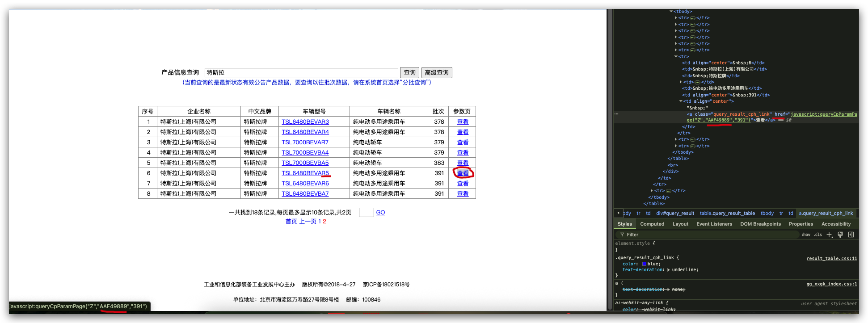Open model link TSL7000BEVBA4
Viewport: 868px width, 323px height.
305,153
